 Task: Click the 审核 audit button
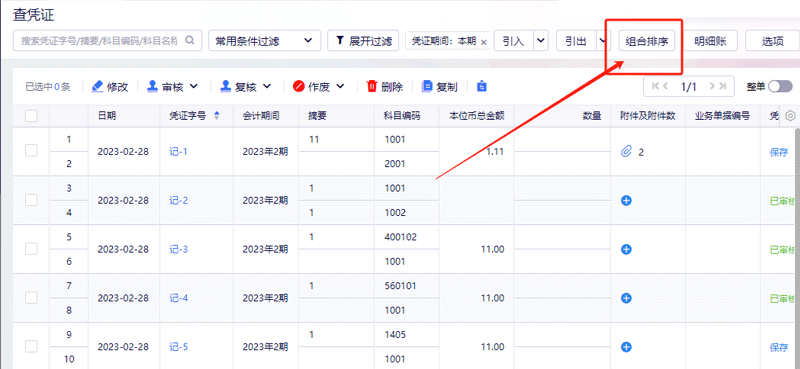[x=166, y=87]
